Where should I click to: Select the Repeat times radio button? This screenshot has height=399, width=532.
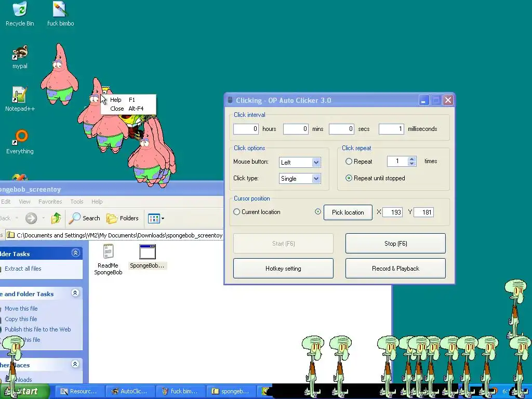349,162
